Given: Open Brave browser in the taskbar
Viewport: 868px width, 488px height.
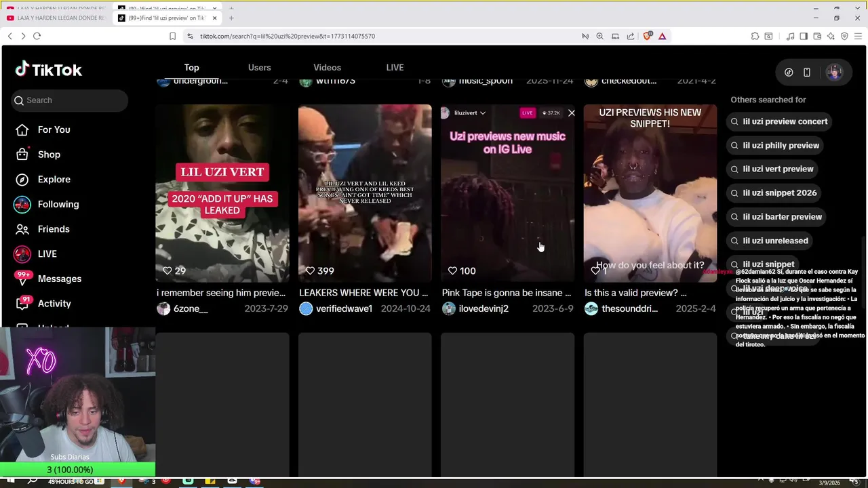Looking at the screenshot, I should click(x=122, y=481).
